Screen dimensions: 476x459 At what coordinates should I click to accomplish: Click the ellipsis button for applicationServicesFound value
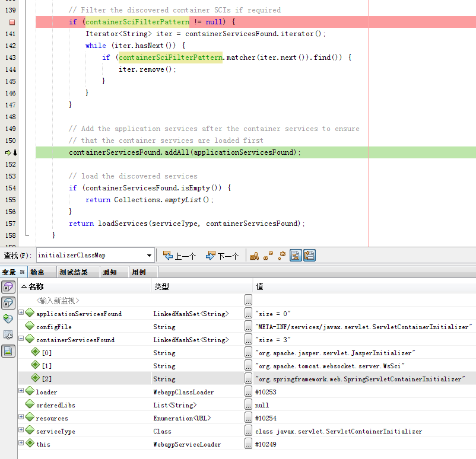coord(248,313)
